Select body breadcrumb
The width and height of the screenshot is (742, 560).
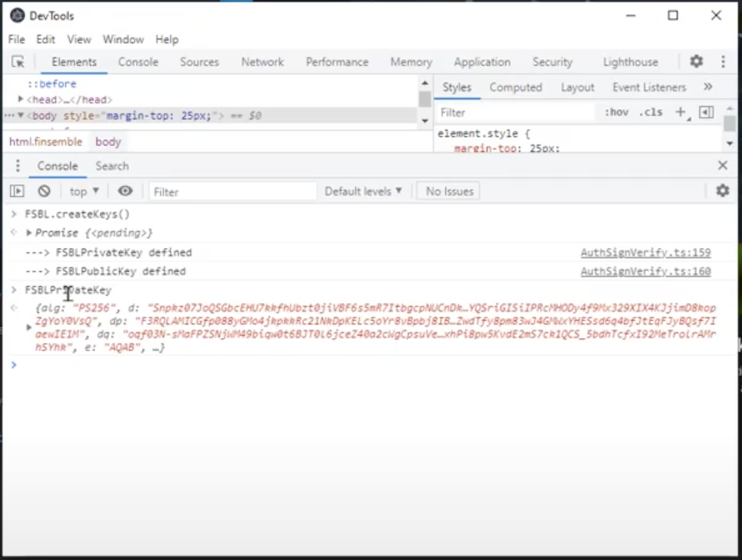point(108,142)
